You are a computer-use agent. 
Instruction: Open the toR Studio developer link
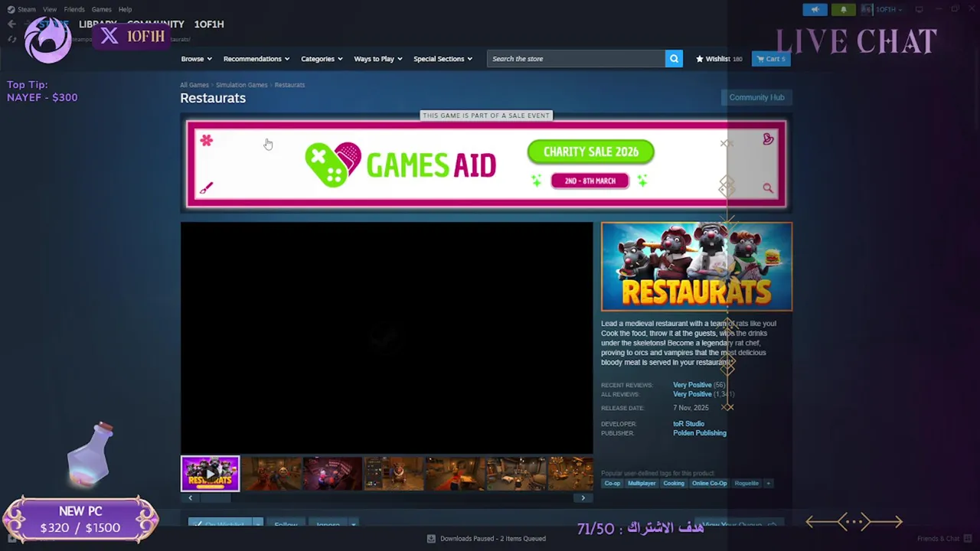688,424
